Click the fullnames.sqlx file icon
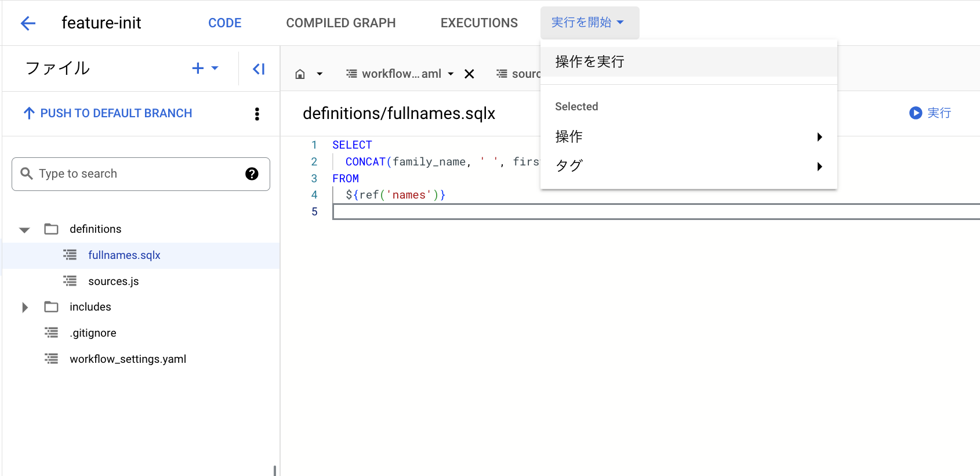Viewport: 980px width, 476px height. tap(70, 255)
